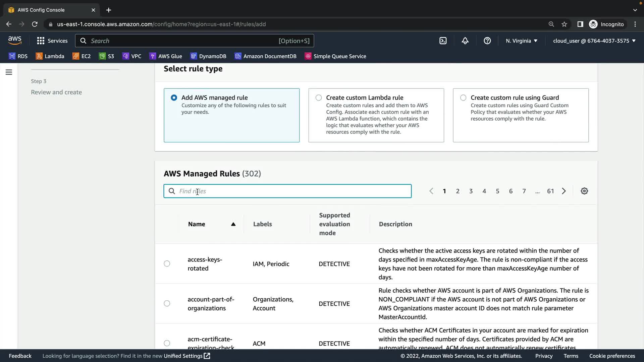Open table preferences gear icon
The width and height of the screenshot is (644, 362).
coord(584,191)
